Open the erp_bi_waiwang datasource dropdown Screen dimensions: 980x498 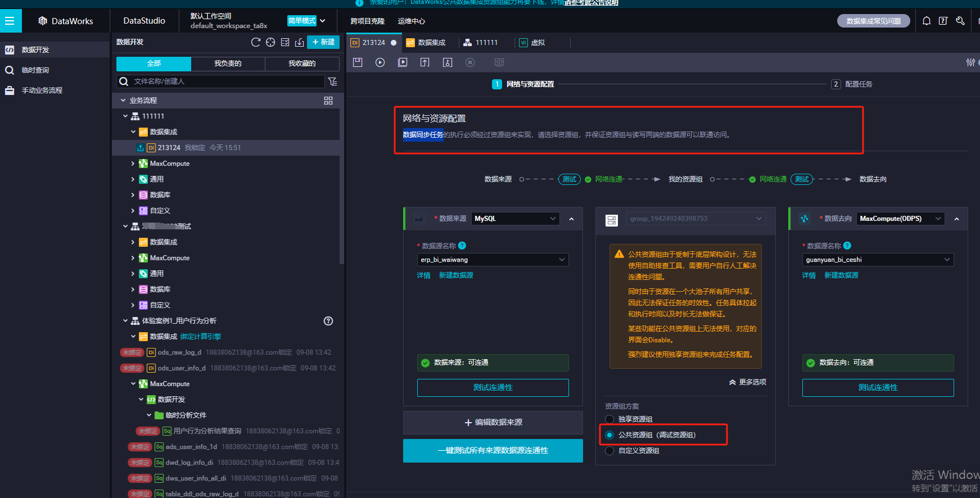(493, 260)
